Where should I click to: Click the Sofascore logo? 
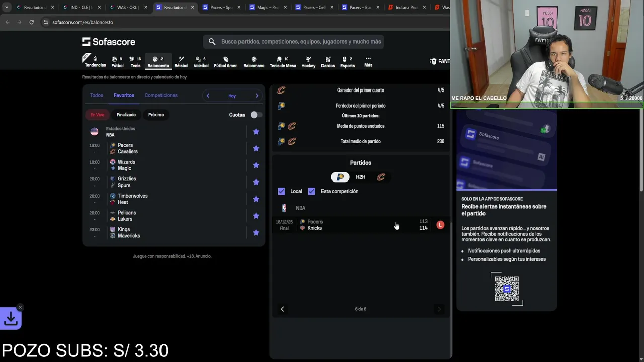[109, 42]
